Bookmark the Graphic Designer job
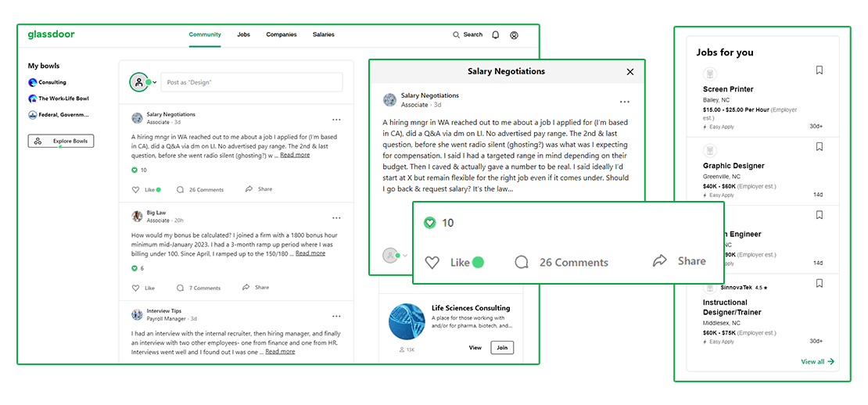The height and width of the screenshot is (405, 868). [x=820, y=147]
